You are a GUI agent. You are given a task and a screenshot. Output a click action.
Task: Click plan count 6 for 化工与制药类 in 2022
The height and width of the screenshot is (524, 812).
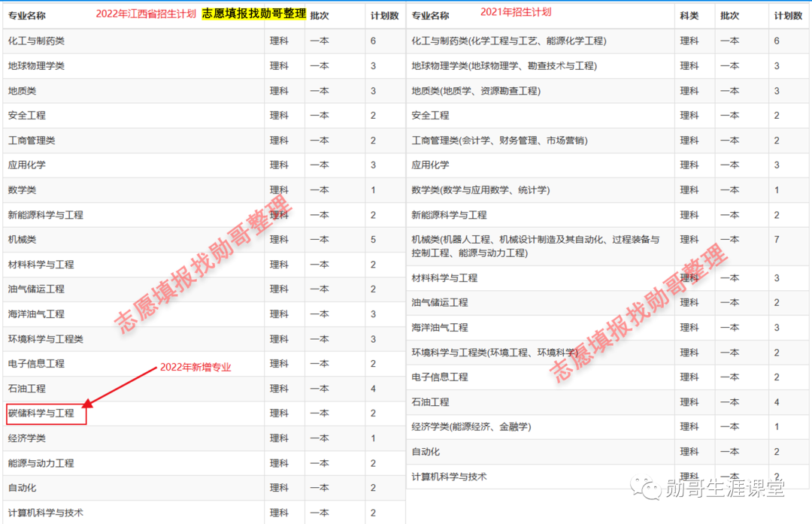point(374,41)
